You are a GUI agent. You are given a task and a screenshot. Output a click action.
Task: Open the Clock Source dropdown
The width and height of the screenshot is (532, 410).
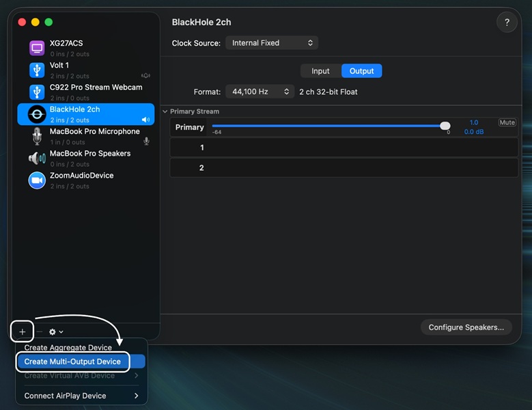pyautogui.click(x=272, y=43)
